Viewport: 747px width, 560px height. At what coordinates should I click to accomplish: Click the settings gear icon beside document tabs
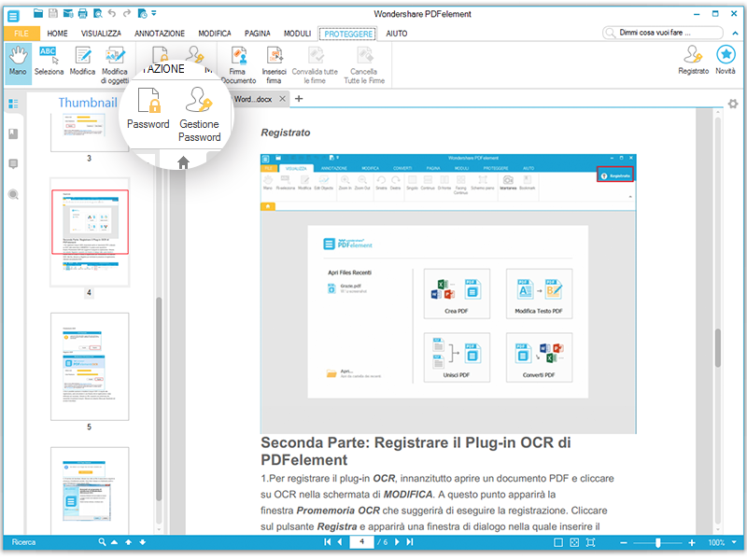[733, 104]
